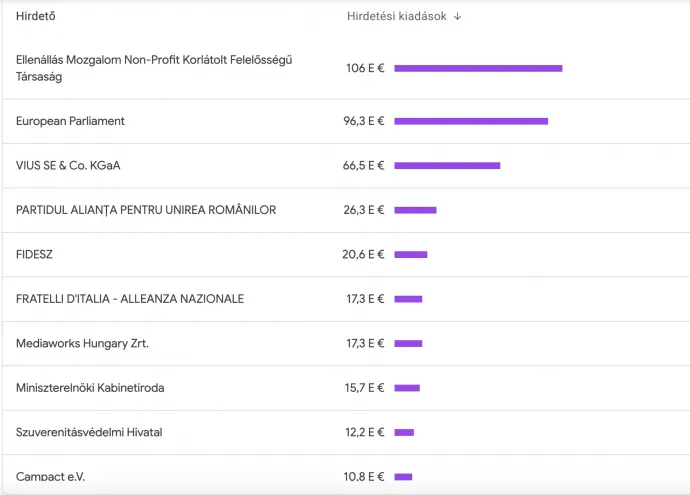Screen dimensions: 690x495
Task: Select the 17,3 E € value for Fratelli d'Italia
Action: pyautogui.click(x=365, y=299)
